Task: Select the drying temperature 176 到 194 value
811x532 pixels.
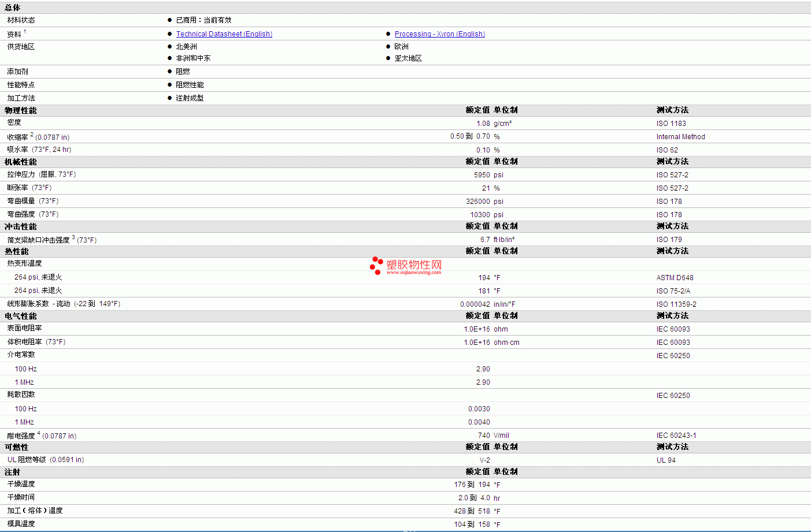Action: tap(472, 485)
